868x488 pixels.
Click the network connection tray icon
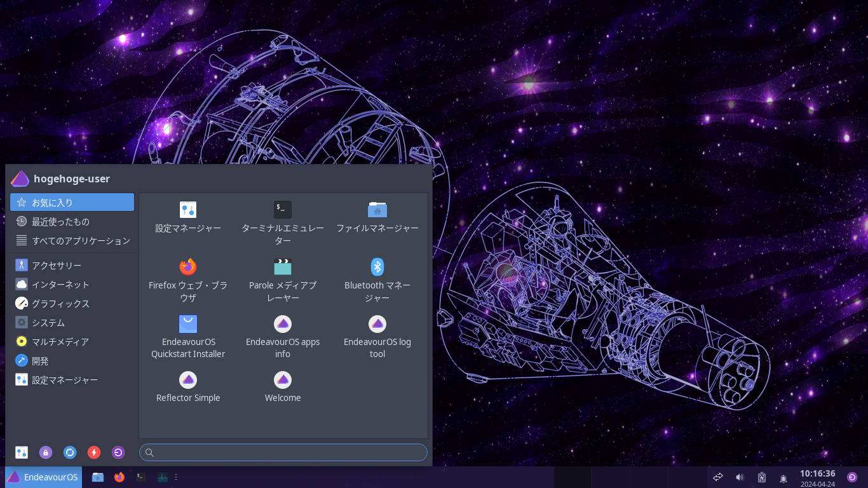click(718, 477)
